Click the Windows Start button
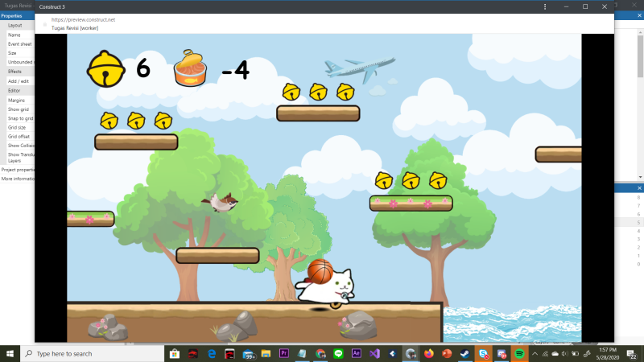Viewport: 644px width, 362px height. coord(10,353)
